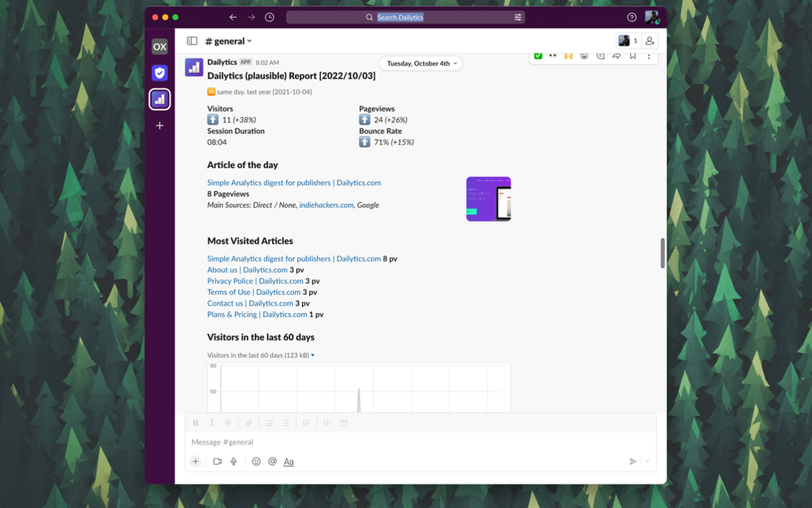Collapse the Visitors in last 60 days image
This screenshot has height=508, width=812.
[x=313, y=355]
